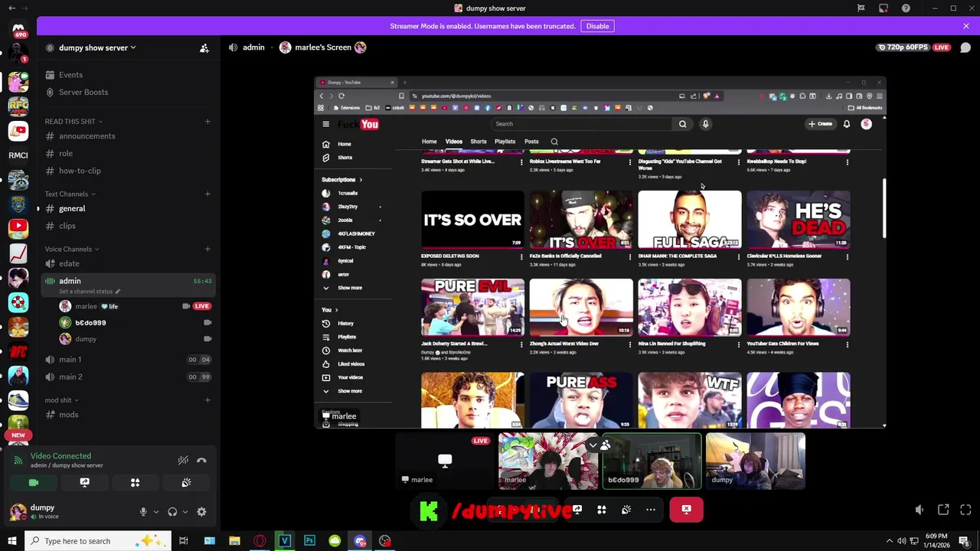Open the how-to-clip channel

pyautogui.click(x=80, y=171)
